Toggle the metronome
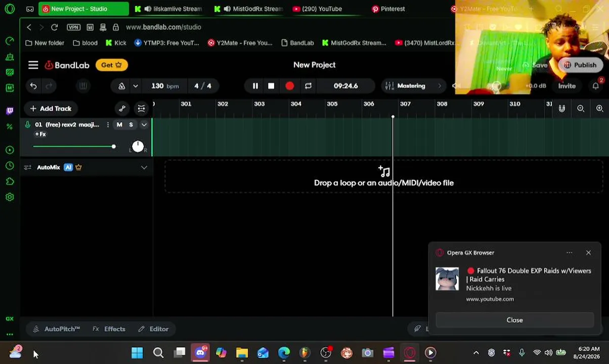 click(x=121, y=86)
